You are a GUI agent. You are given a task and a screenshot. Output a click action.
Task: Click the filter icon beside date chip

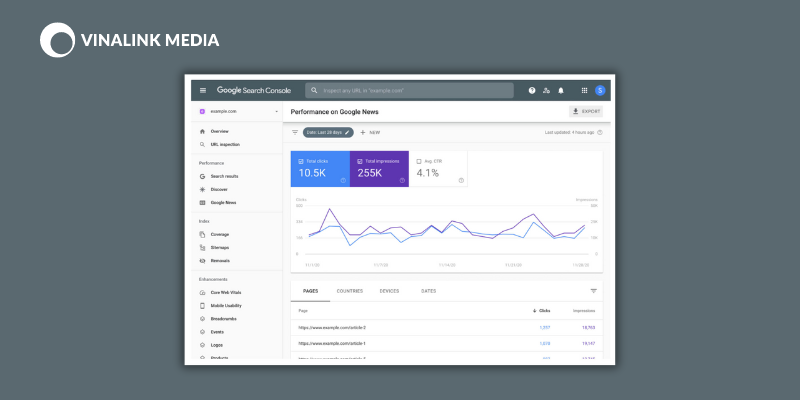click(x=295, y=132)
